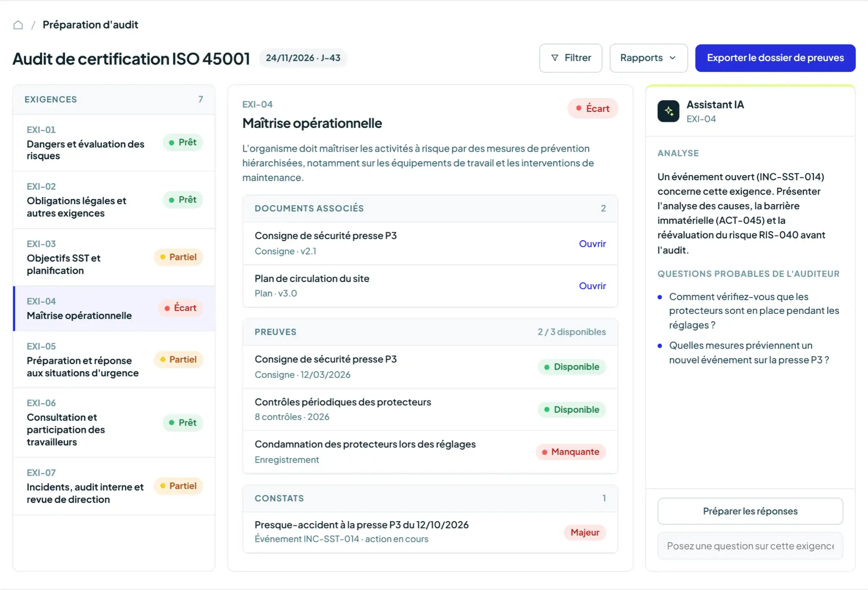Select EXI-06 Consultation et participation des travailleurs

(x=114, y=423)
